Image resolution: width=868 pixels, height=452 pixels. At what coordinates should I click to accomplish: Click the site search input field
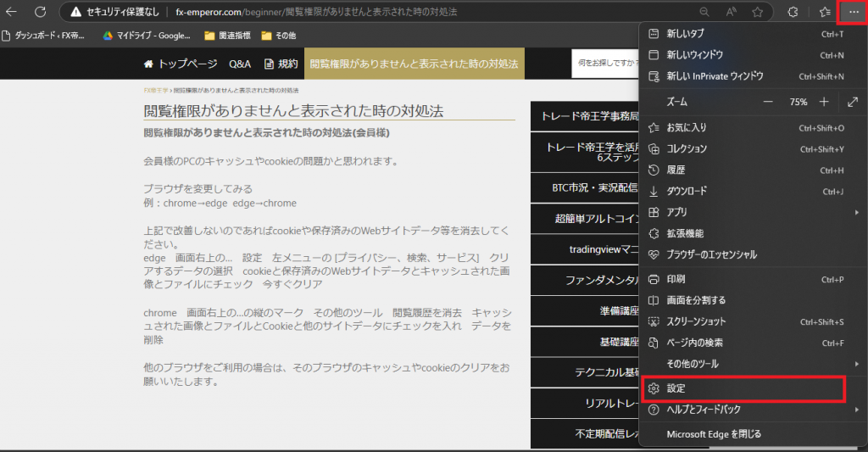coord(605,63)
